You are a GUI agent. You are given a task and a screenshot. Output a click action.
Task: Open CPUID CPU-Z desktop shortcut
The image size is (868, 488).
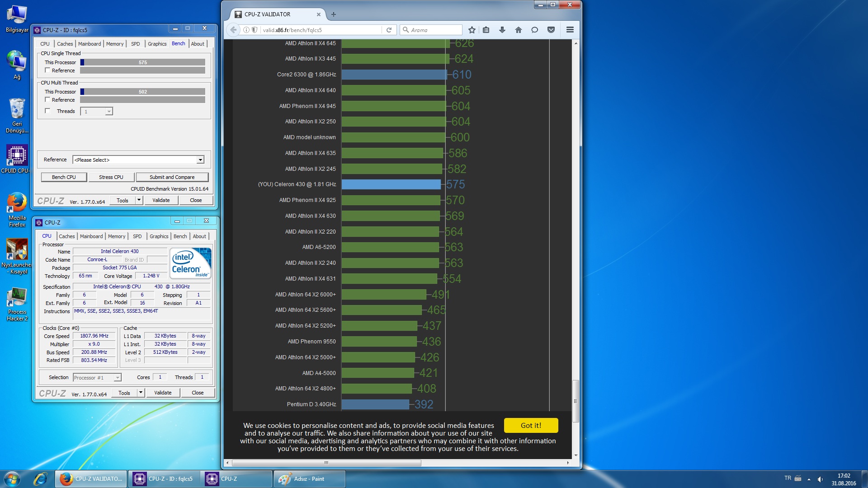pyautogui.click(x=16, y=159)
